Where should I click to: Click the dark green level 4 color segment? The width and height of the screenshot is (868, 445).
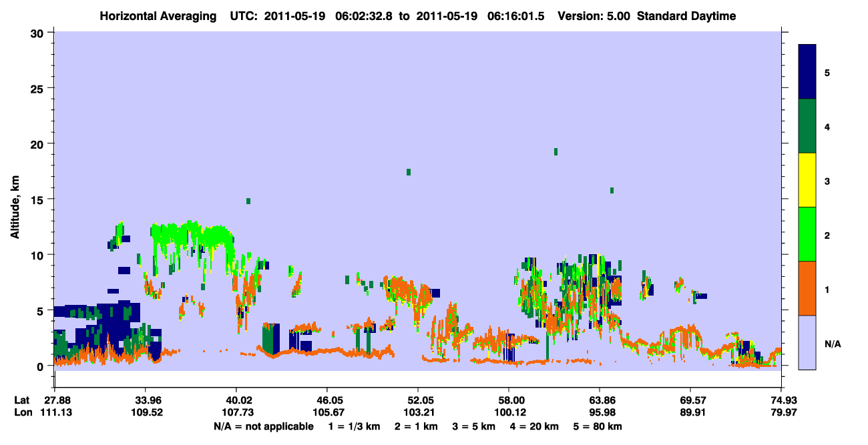807,126
